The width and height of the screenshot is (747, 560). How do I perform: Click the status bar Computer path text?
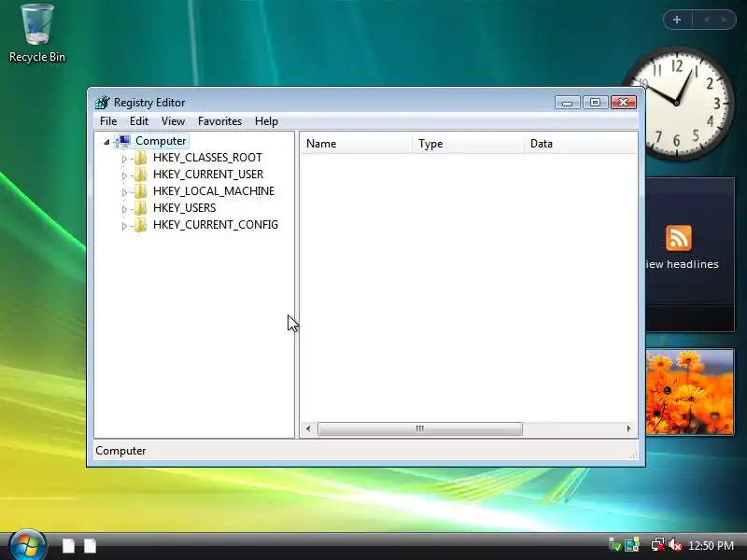click(x=120, y=451)
